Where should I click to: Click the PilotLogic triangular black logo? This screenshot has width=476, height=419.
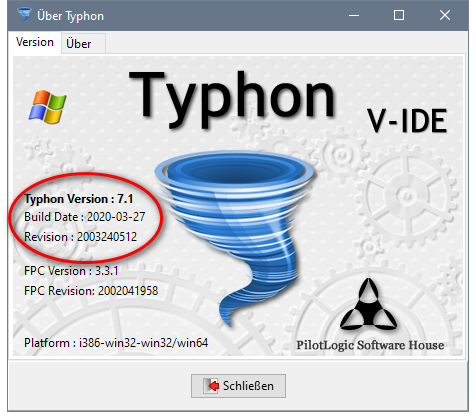click(x=368, y=304)
